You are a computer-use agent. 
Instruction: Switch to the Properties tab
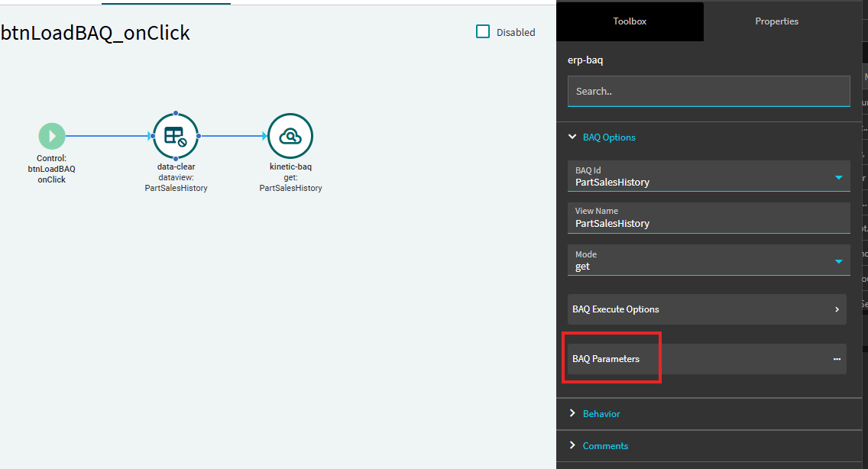click(776, 21)
